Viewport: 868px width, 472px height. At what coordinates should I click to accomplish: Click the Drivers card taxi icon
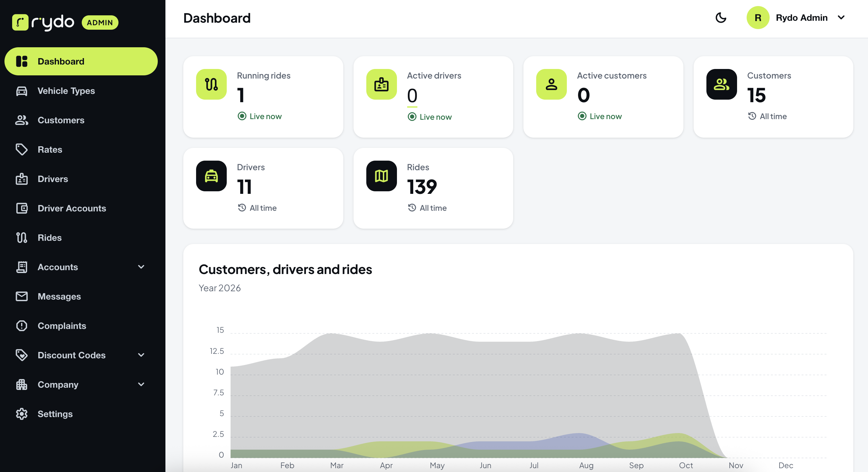click(211, 176)
